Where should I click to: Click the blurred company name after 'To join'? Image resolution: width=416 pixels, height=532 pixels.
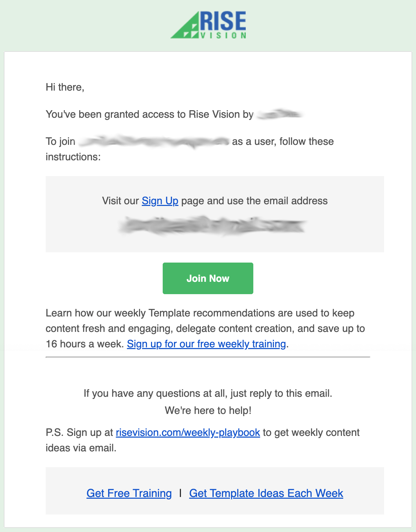click(x=153, y=141)
